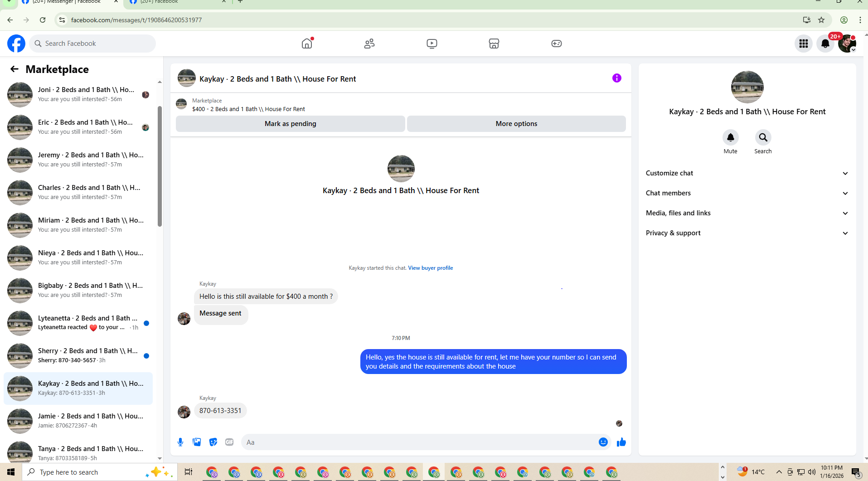Screen dimensions: 868x481
Task: Attach a photo with the image icon
Action: 197,442
